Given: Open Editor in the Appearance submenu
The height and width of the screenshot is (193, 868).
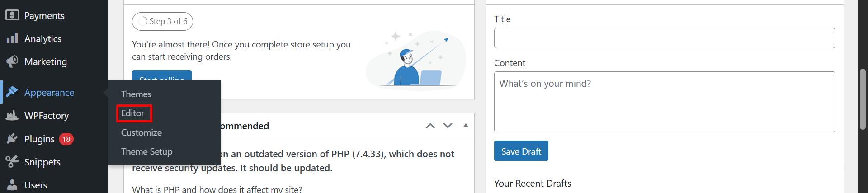Looking at the screenshot, I should 132,113.
